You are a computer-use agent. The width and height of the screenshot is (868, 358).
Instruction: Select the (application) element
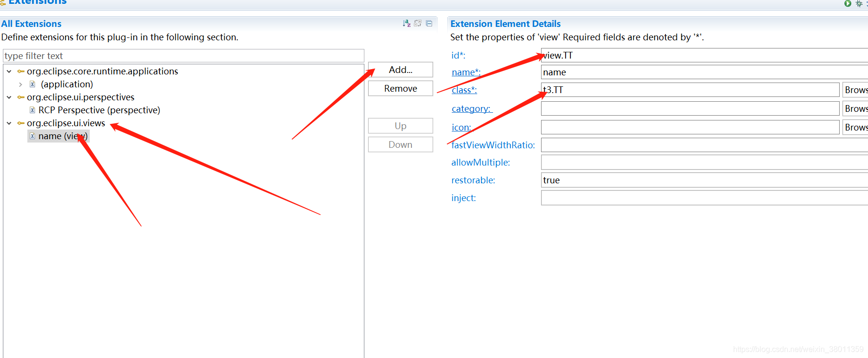[x=67, y=84]
